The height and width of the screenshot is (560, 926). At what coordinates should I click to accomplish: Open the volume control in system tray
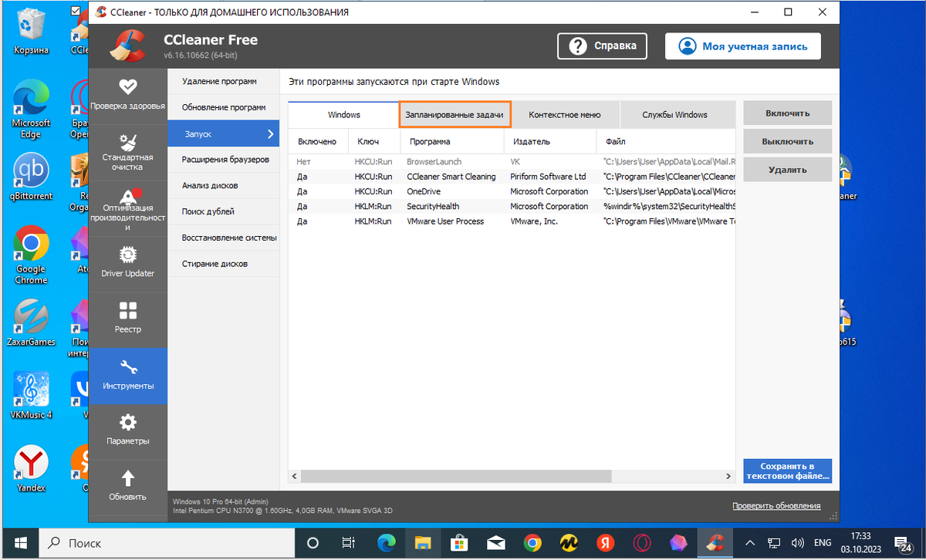point(799,543)
